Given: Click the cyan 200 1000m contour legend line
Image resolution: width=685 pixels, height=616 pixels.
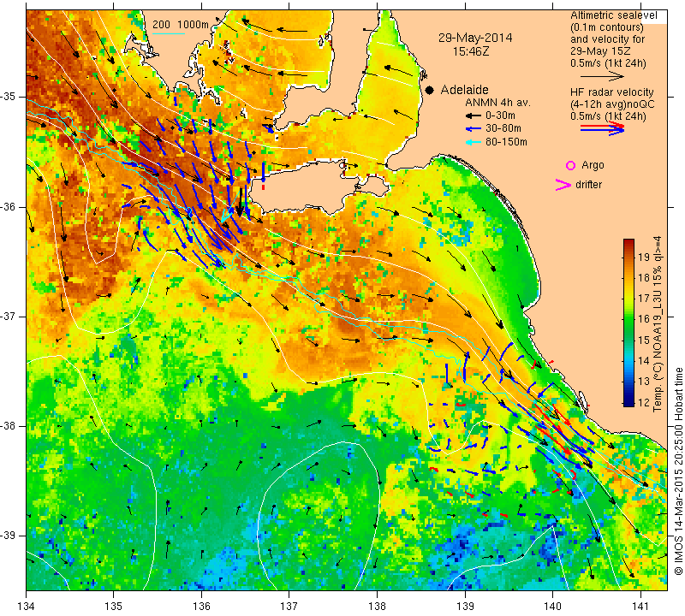Looking at the screenshot, I should (x=169, y=33).
